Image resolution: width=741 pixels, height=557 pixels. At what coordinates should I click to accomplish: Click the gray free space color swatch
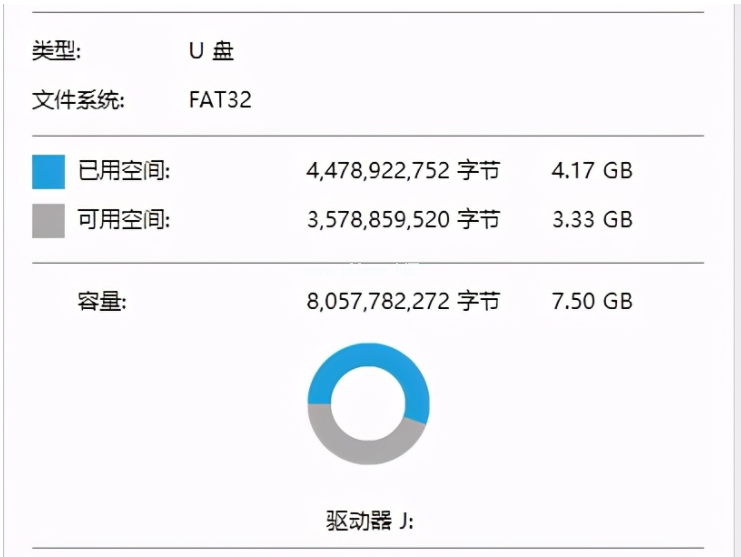coord(48,221)
